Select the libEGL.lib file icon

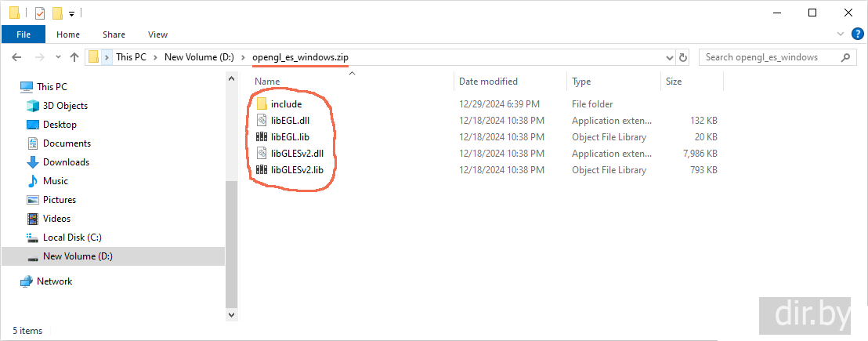click(262, 137)
